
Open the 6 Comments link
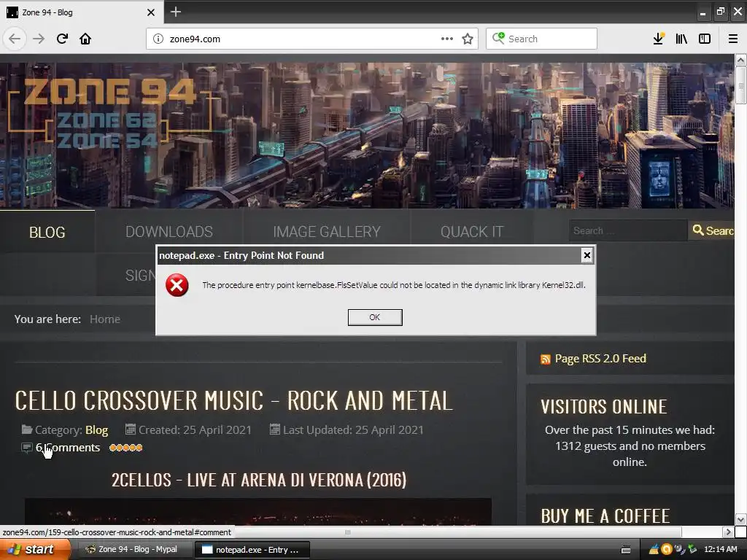(68, 448)
